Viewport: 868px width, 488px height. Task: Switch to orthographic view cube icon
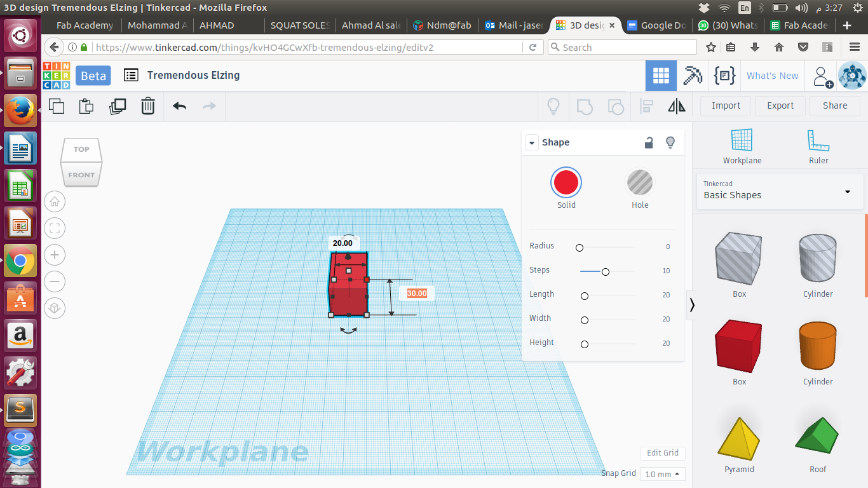click(55, 308)
